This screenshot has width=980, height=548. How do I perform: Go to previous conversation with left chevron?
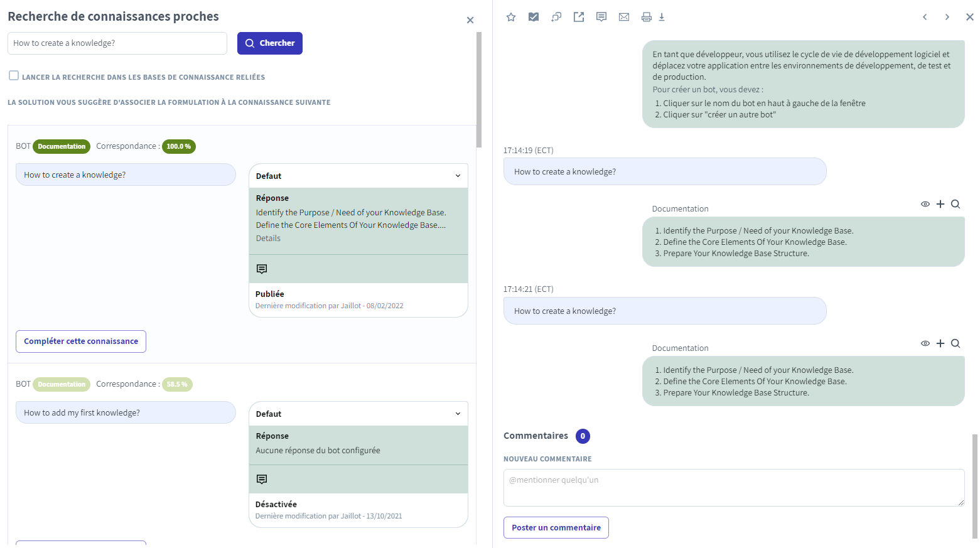(925, 17)
